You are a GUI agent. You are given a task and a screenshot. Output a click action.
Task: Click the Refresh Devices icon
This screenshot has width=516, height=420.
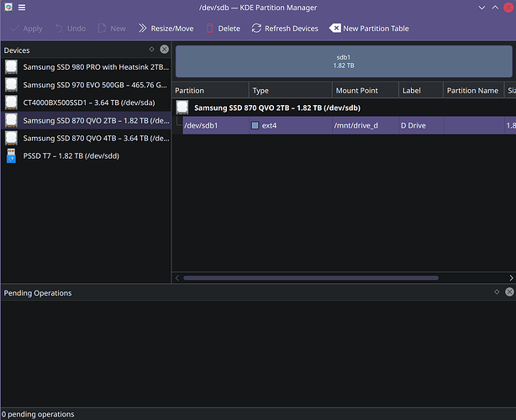256,29
